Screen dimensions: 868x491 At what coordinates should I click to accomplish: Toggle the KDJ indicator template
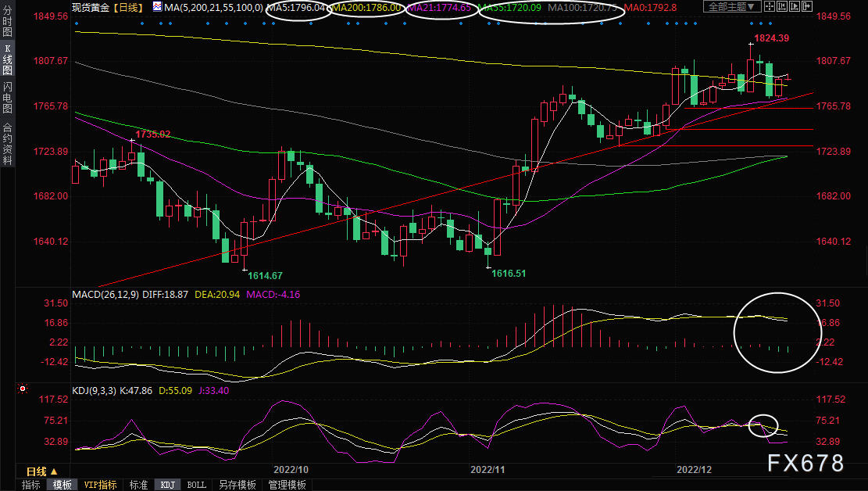[x=167, y=485]
